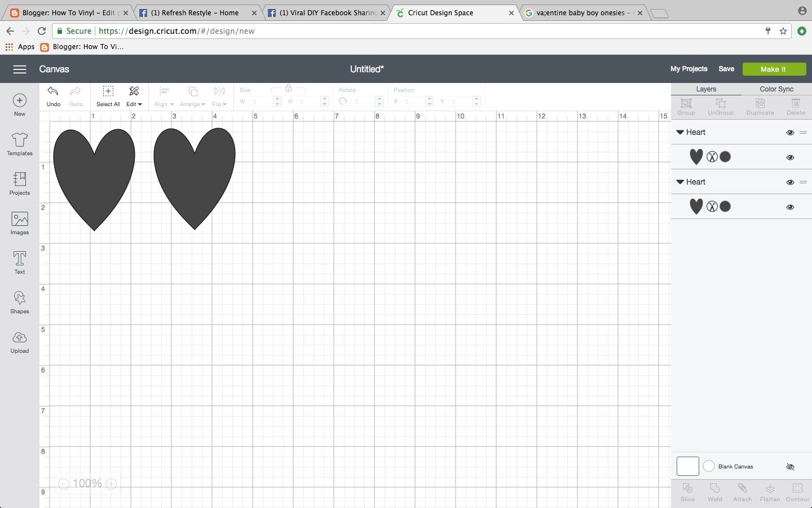
Task: Hide the first Heart group
Action: 790,133
